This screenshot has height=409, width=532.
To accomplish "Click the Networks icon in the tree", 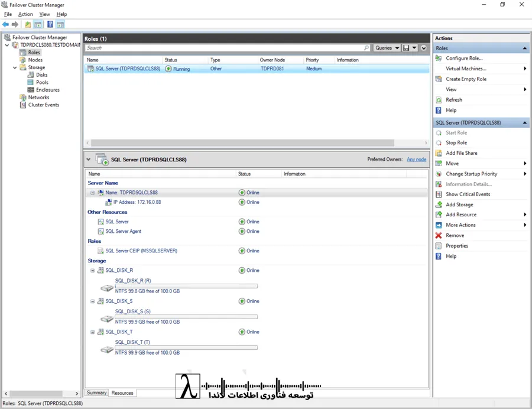I will coord(22,98).
